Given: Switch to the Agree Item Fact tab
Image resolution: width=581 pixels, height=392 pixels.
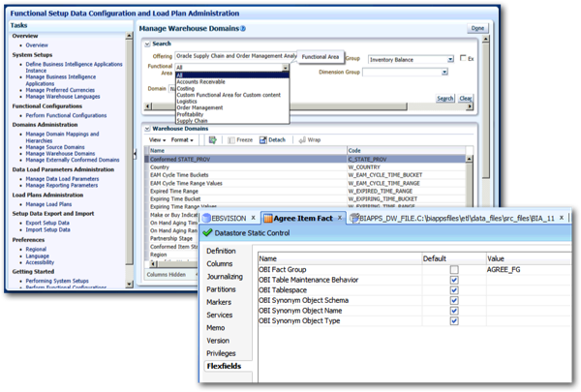Looking at the screenshot, I should 303,218.
